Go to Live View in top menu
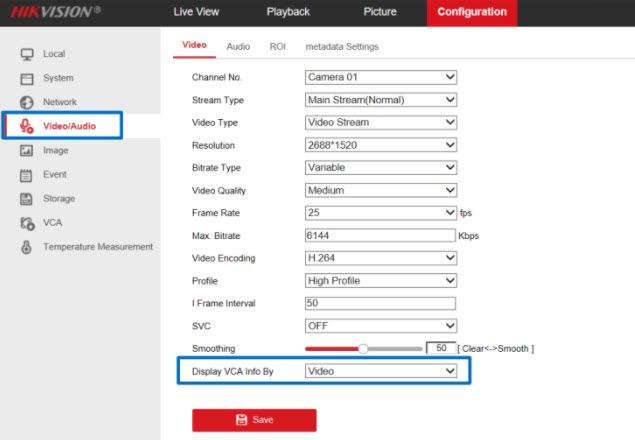The height and width of the screenshot is (440, 635). [x=196, y=12]
